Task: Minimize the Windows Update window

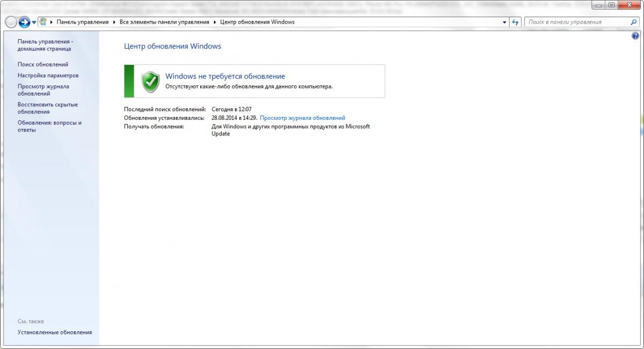Action: [x=599, y=5]
